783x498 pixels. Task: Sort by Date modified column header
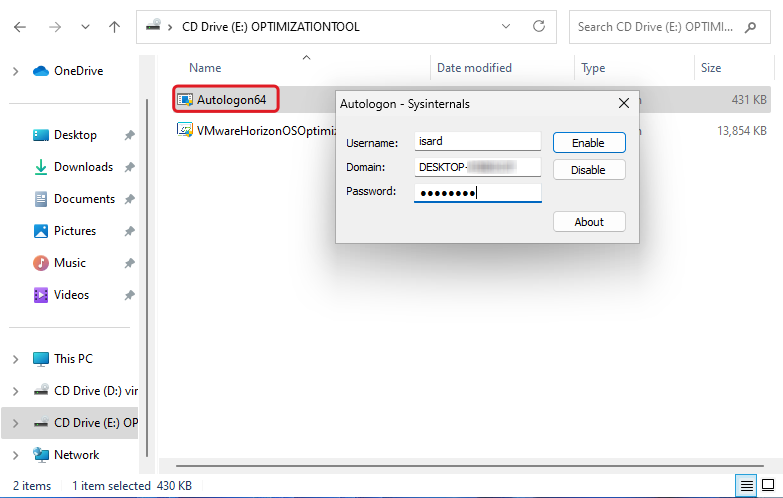click(474, 68)
